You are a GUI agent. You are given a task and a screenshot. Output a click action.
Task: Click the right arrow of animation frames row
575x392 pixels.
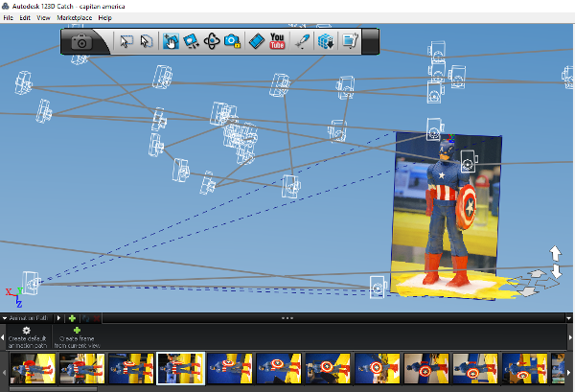pyautogui.click(x=570, y=337)
